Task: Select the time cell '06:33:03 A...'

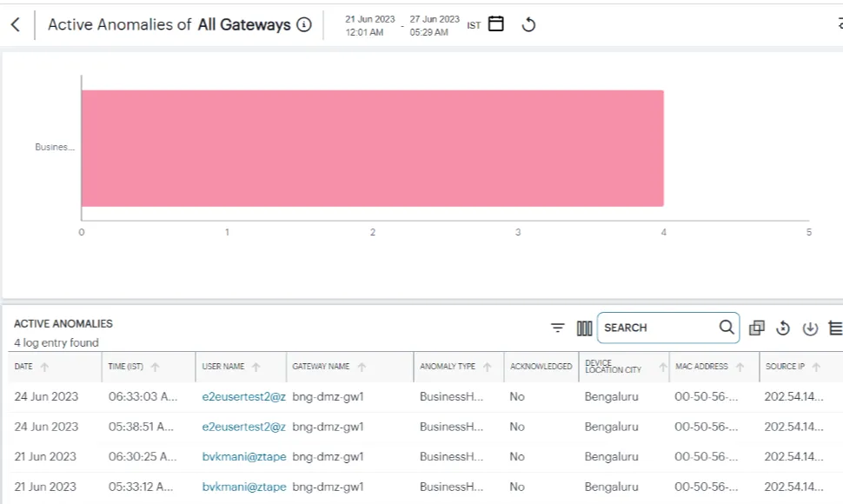Action: (x=143, y=396)
